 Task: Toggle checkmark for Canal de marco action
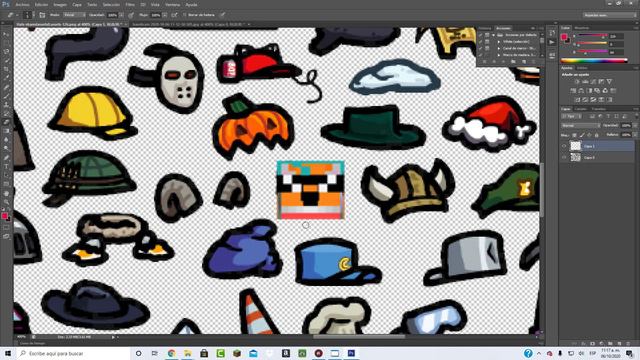(x=480, y=48)
